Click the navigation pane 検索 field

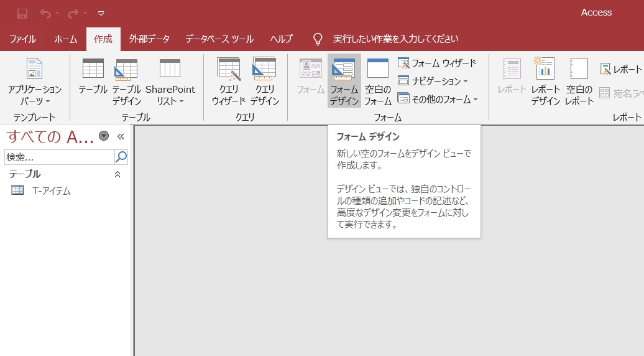(x=60, y=157)
